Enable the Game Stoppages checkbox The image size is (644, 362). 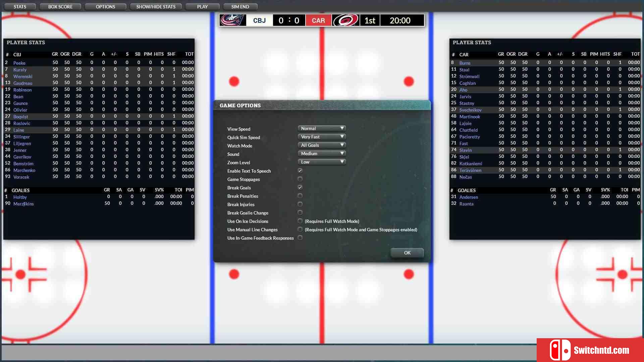pos(300,179)
